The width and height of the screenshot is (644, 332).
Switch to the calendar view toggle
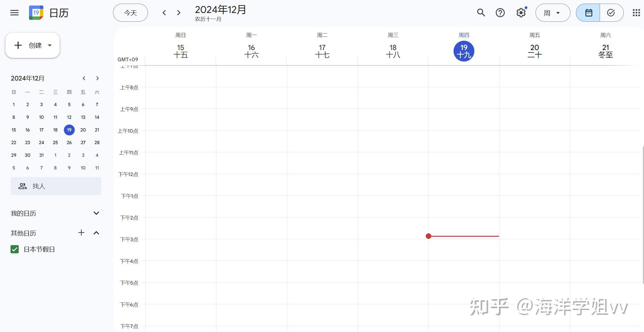(x=588, y=13)
